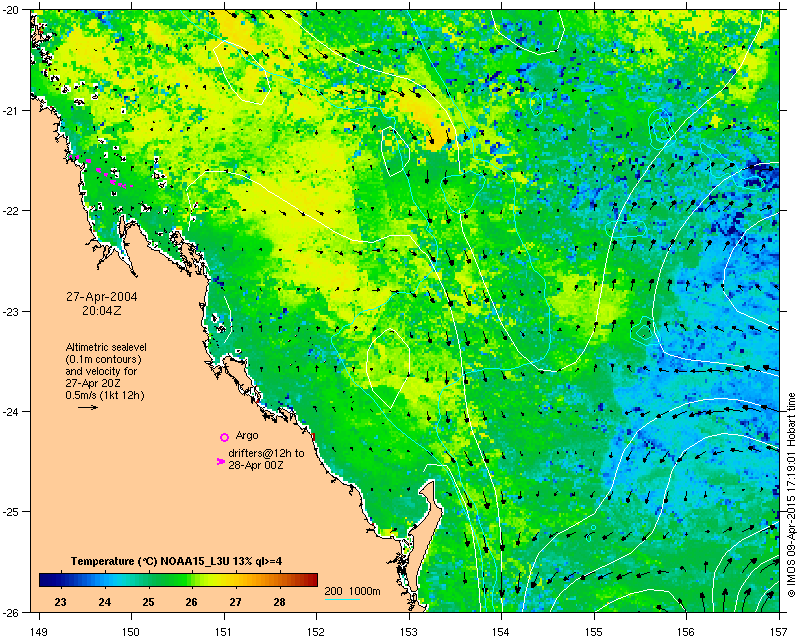Click the '(0.1m contours)' caption line
This screenshot has height=640, width=800.
tap(103, 359)
